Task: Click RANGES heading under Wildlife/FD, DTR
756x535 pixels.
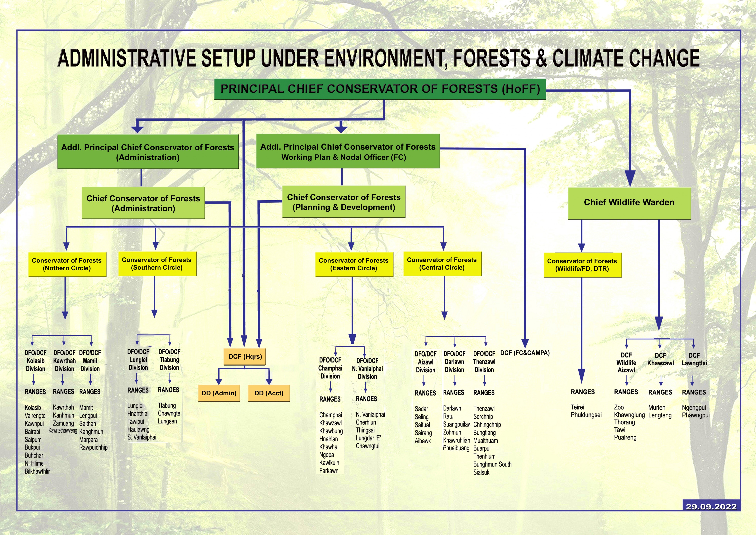Action: 583,392
